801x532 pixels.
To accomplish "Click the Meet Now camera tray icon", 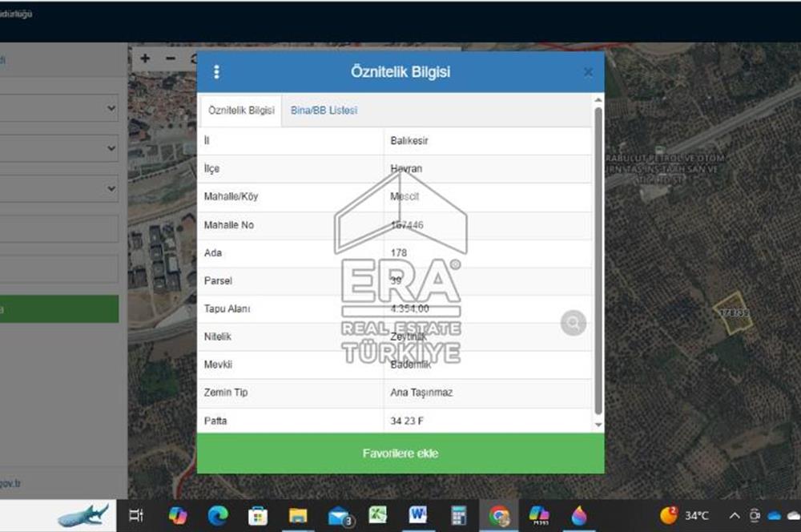I will [x=755, y=516].
